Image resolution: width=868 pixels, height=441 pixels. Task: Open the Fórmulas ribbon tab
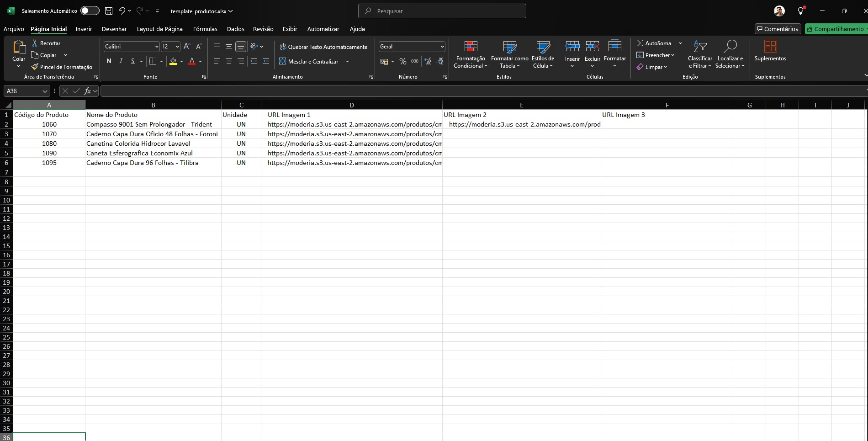point(205,29)
